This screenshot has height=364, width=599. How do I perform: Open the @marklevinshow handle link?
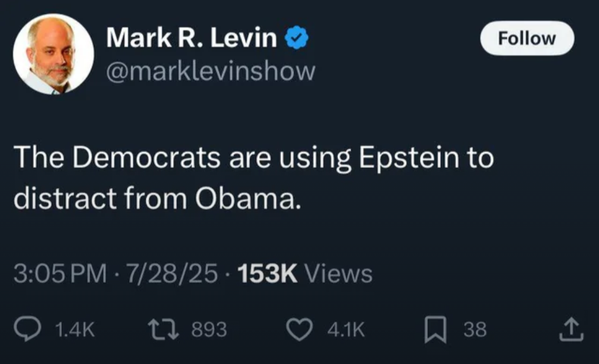point(210,71)
